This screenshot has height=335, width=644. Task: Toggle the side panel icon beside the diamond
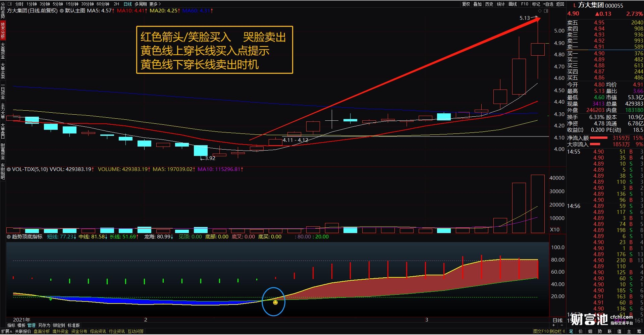point(546,11)
